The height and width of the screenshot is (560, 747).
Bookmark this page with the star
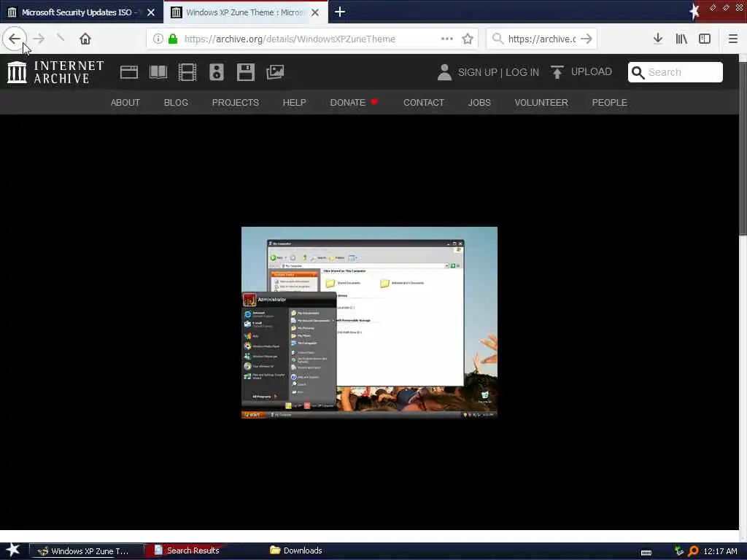[468, 39]
